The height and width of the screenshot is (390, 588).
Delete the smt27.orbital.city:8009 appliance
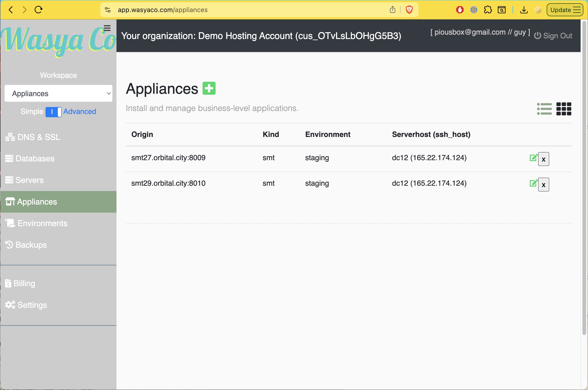tap(543, 159)
